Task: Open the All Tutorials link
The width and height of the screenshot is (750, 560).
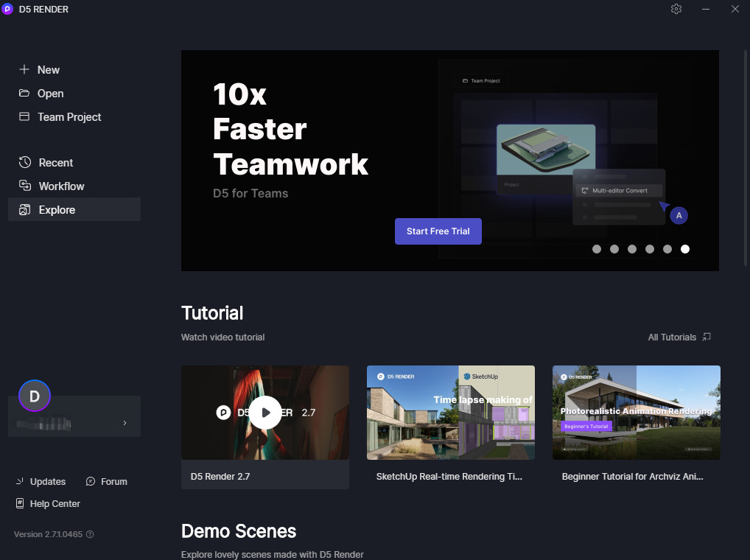Action: (679, 337)
